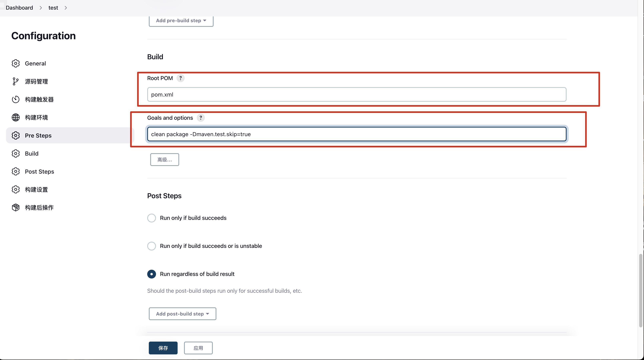
Task: Go to 构建环境 section
Action: [70, 117]
